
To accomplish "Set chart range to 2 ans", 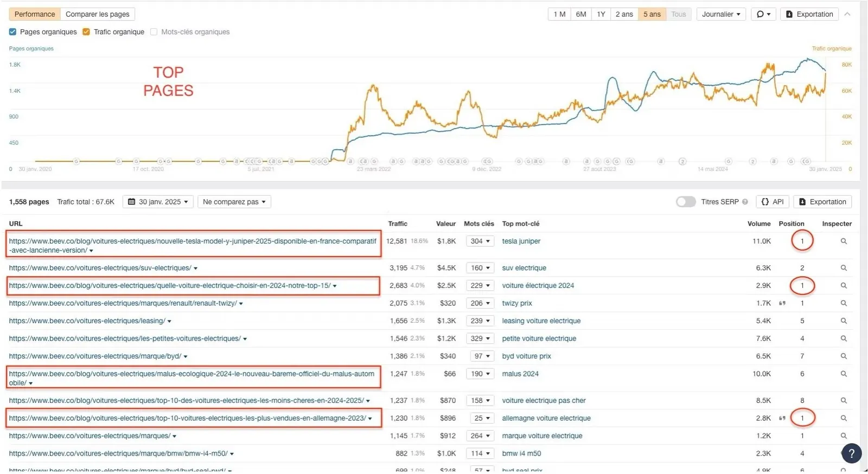I will pyautogui.click(x=624, y=14).
